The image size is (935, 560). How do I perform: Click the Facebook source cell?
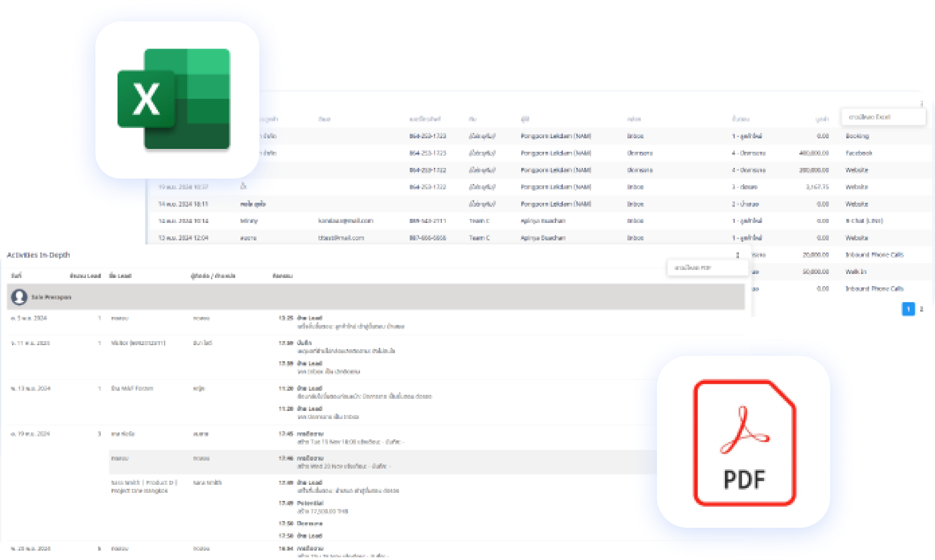pos(858,153)
